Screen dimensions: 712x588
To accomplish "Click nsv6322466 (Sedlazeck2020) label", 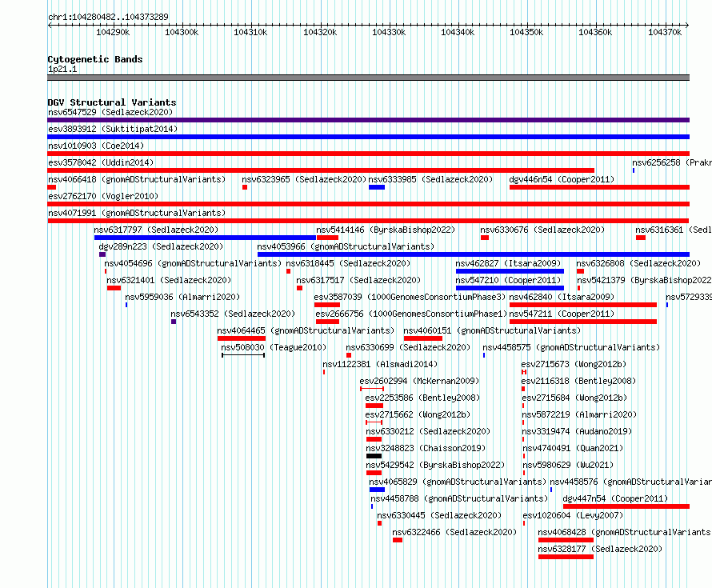I will 454,532.
